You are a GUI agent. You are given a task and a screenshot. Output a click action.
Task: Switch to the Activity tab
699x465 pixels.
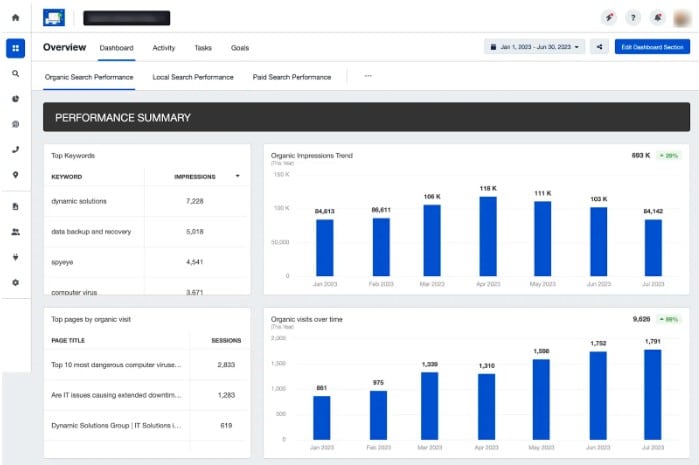pos(164,47)
